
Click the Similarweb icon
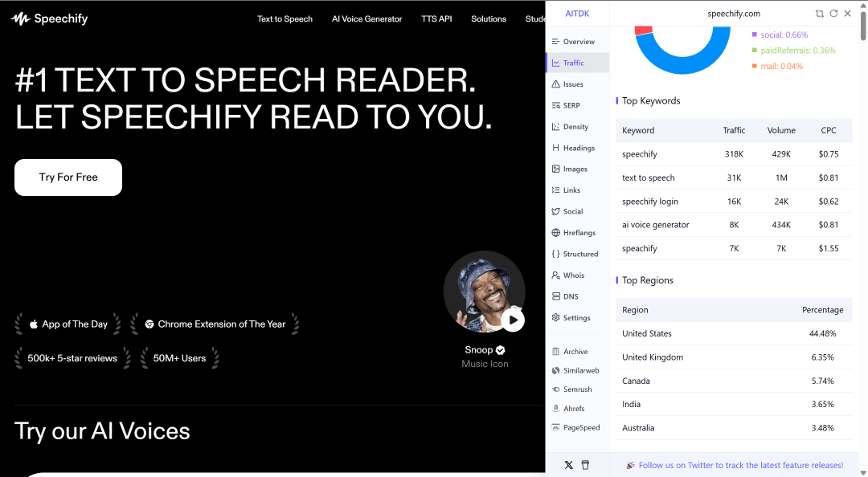click(556, 370)
